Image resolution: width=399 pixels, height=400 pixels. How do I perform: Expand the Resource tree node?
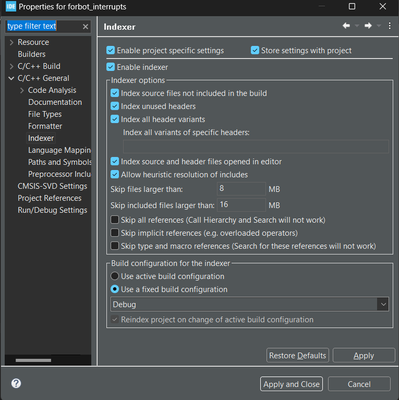[12, 42]
